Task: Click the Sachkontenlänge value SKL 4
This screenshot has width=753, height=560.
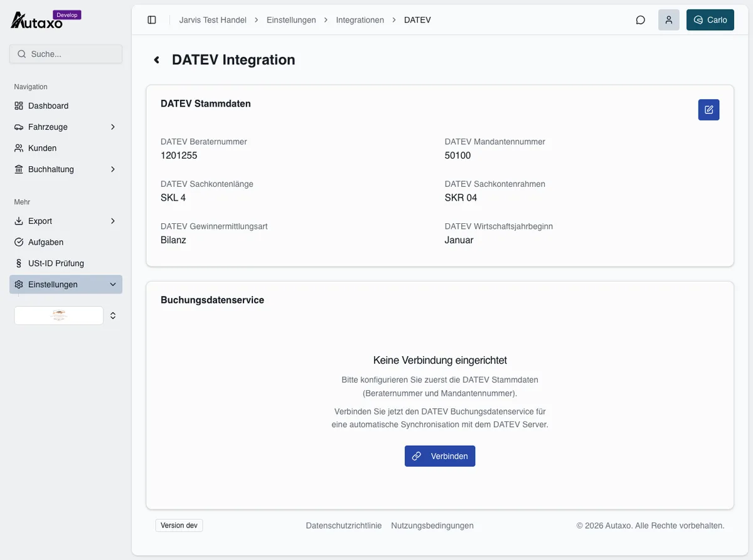Action: (x=173, y=198)
